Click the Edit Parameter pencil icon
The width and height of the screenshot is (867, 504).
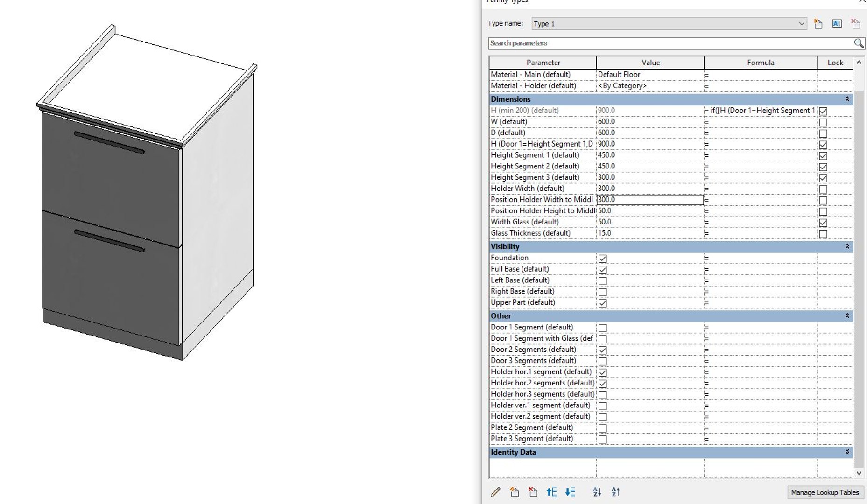(x=496, y=492)
